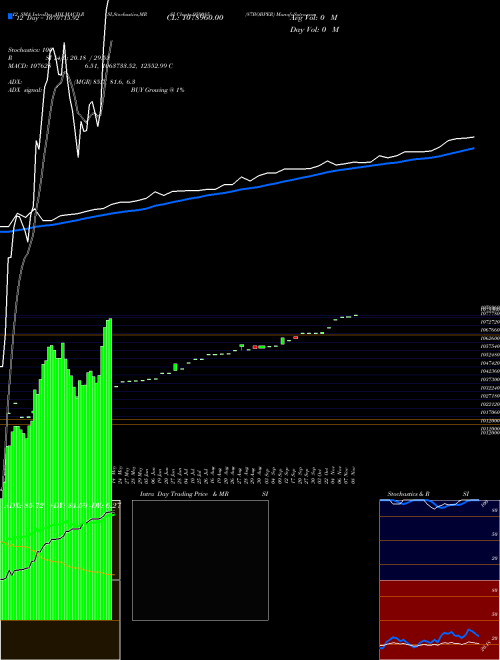500x660 pixels.
Task: Click the Avg Vol: 0 M label
Action: pyautogui.click(x=314, y=18)
